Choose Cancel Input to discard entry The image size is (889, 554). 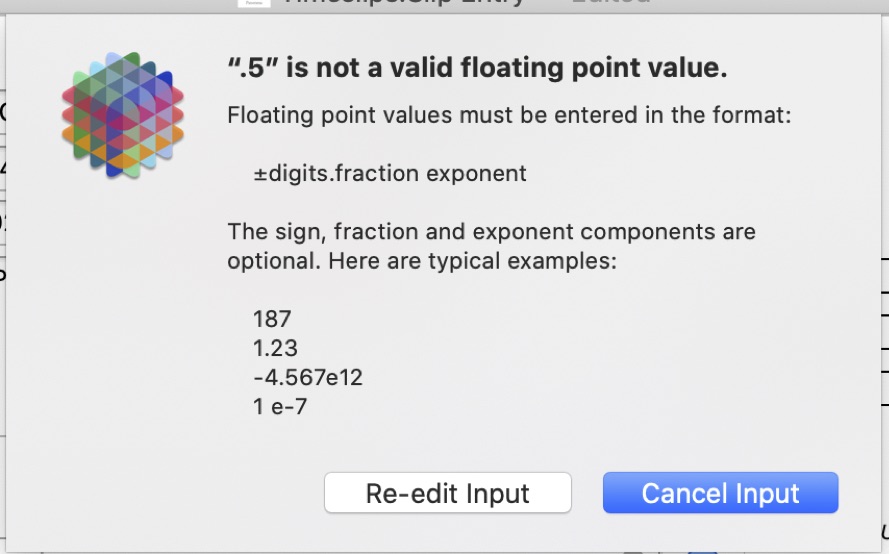pyautogui.click(x=720, y=493)
